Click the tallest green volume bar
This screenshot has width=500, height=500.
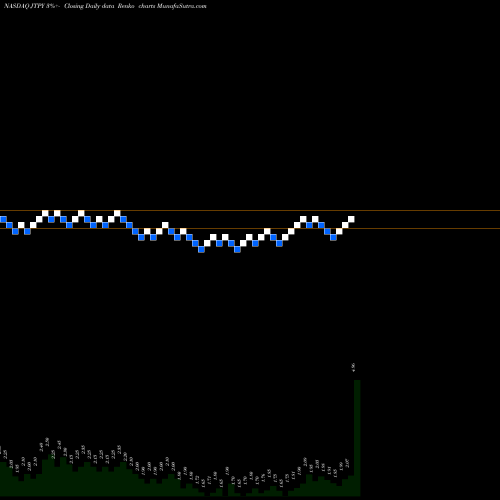click(x=357, y=438)
